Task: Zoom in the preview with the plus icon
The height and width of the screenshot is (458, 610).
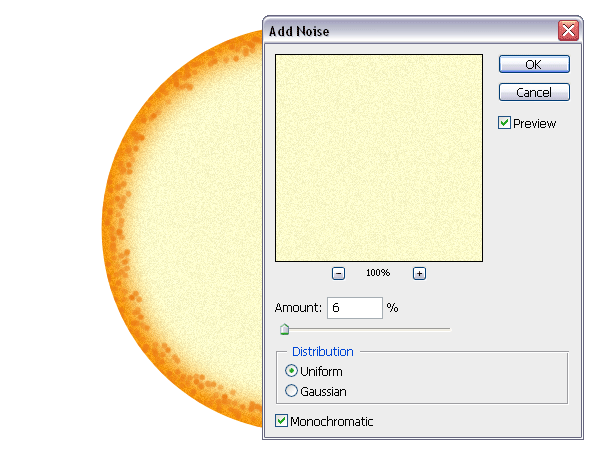Action: 419,273
